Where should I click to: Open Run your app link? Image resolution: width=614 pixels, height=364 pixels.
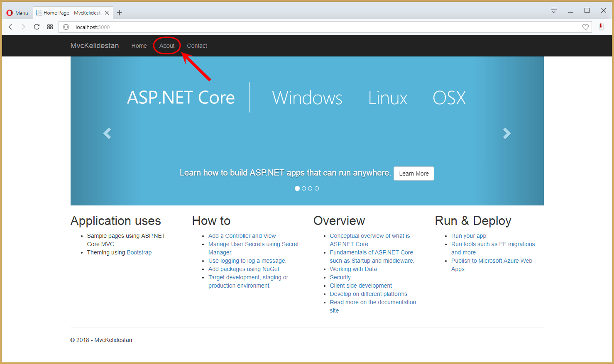point(469,236)
